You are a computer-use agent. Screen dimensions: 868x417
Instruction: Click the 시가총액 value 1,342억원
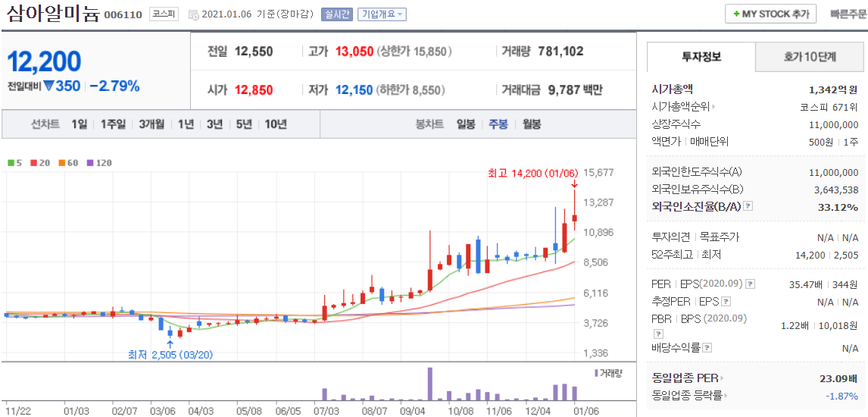pyautogui.click(x=833, y=89)
